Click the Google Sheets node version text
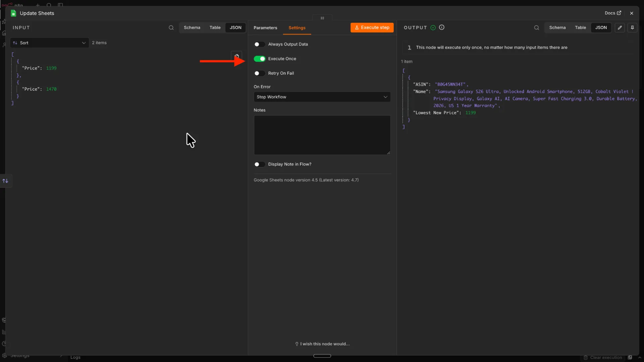The height and width of the screenshot is (362, 644). 306,180
